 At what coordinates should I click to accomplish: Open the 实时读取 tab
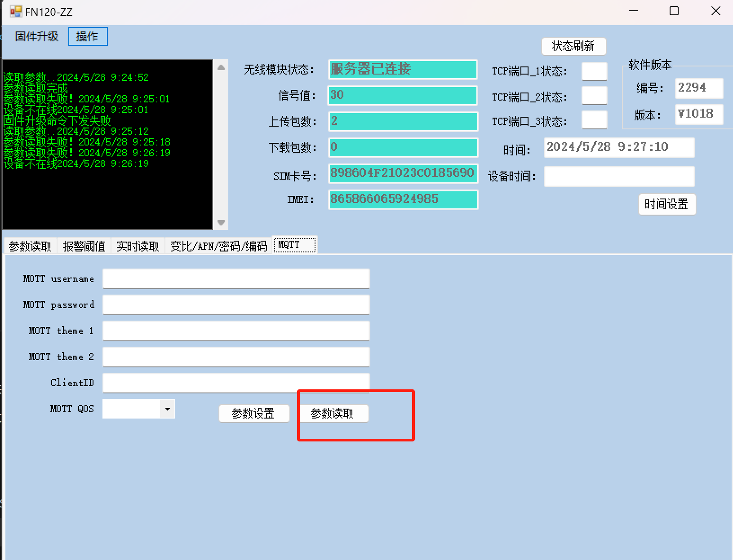(138, 246)
